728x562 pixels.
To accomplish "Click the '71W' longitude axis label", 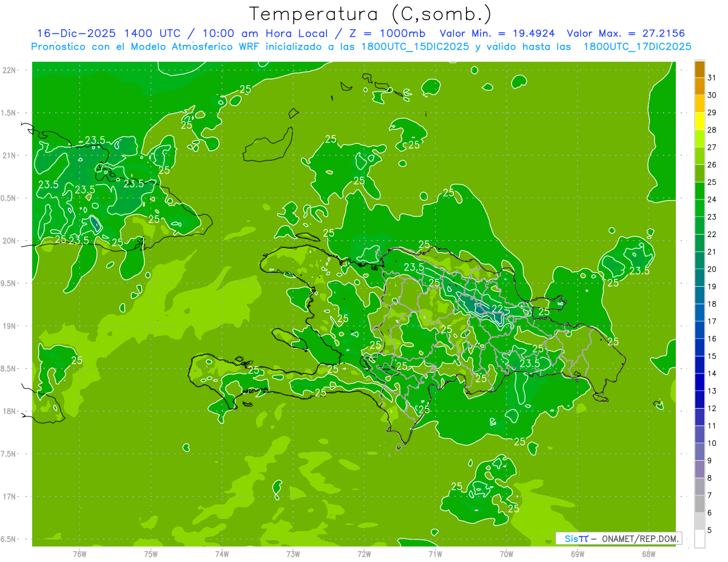I will click(x=435, y=554).
